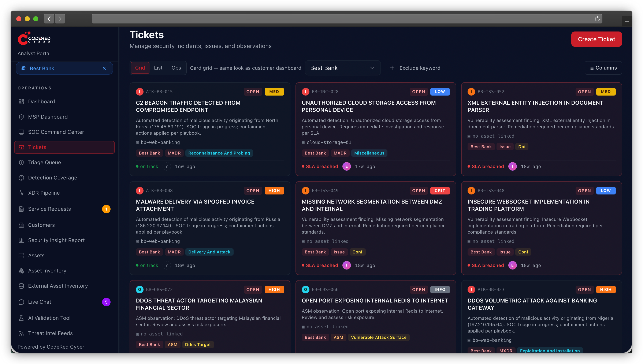
Task: Click the XDR Pipeline pulse icon
Action: point(21,193)
